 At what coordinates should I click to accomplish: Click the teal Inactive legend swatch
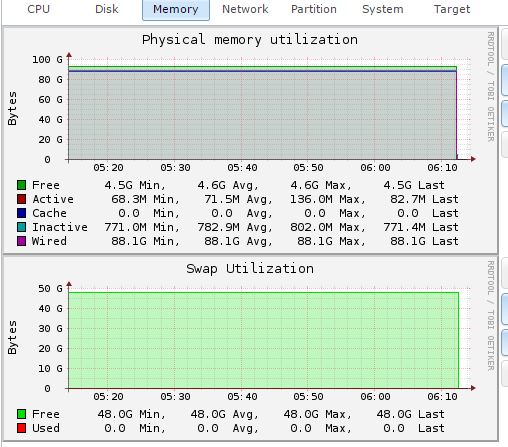coord(21,227)
